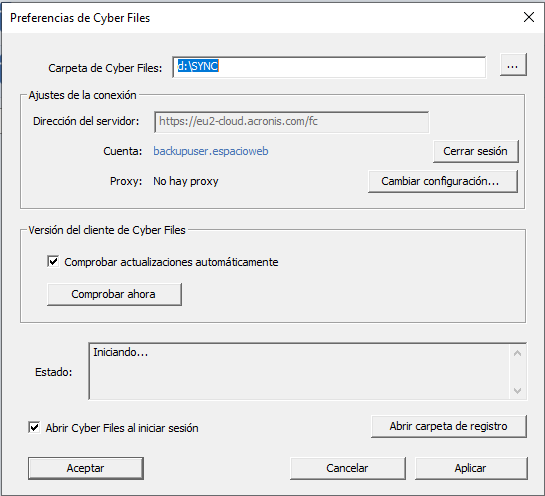Open Cambiar configuración proxy settings
545x496 pixels.
(x=443, y=181)
